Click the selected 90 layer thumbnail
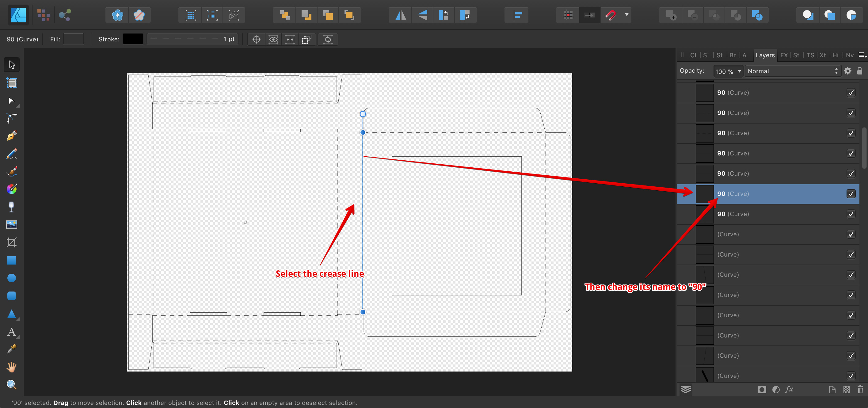 (x=705, y=194)
